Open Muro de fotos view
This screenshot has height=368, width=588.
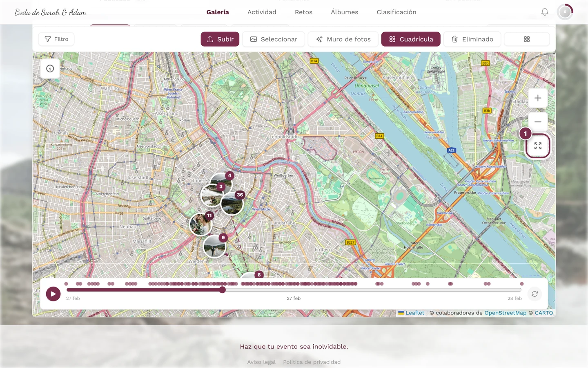click(343, 39)
